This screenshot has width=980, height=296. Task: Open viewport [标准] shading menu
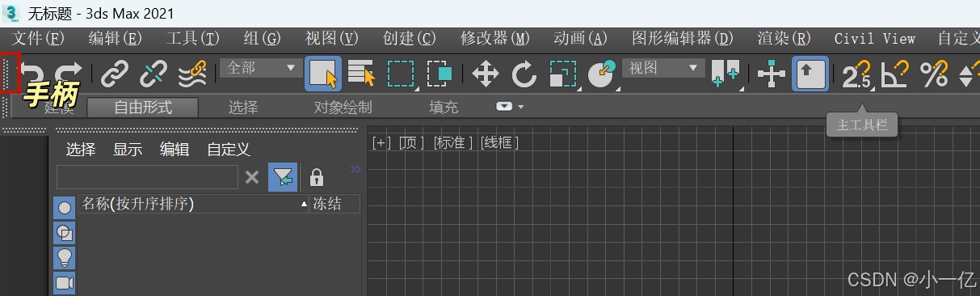(453, 143)
